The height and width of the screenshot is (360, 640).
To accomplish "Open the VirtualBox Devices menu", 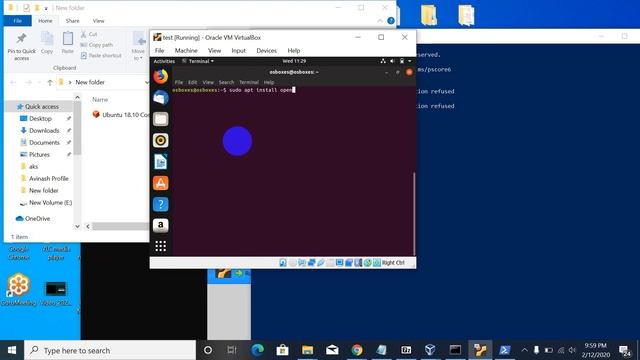I will tap(267, 51).
